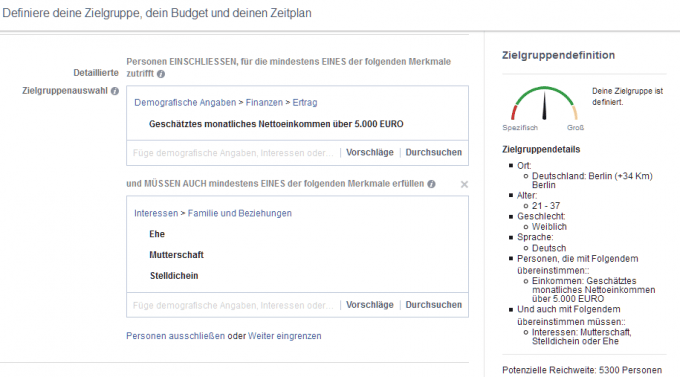The image size is (680, 377).
Task: Open 'Familie und Beziehungen' breadcrumb link
Action: (240, 213)
